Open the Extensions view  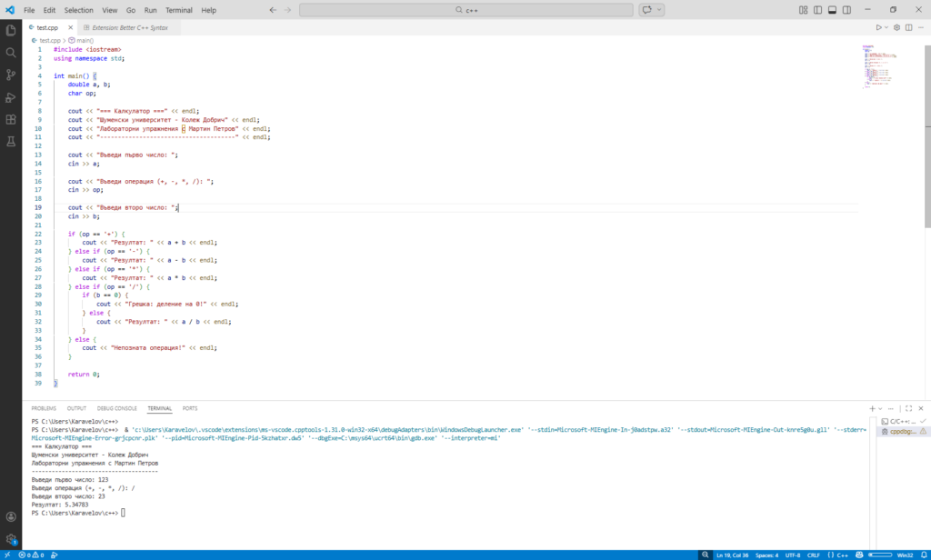[x=10, y=118]
